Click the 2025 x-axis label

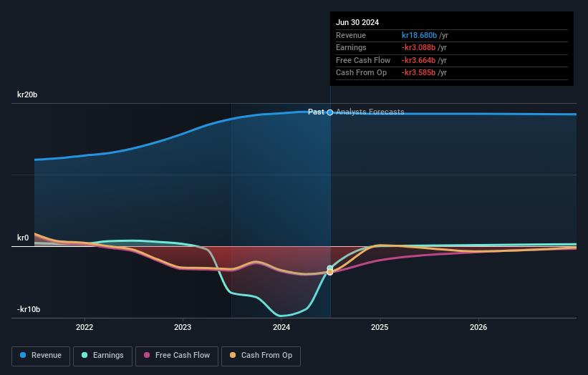[380, 327]
